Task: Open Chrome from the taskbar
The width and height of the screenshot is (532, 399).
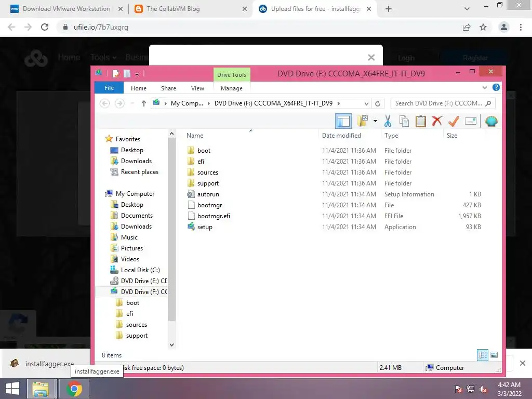Action: (74, 389)
